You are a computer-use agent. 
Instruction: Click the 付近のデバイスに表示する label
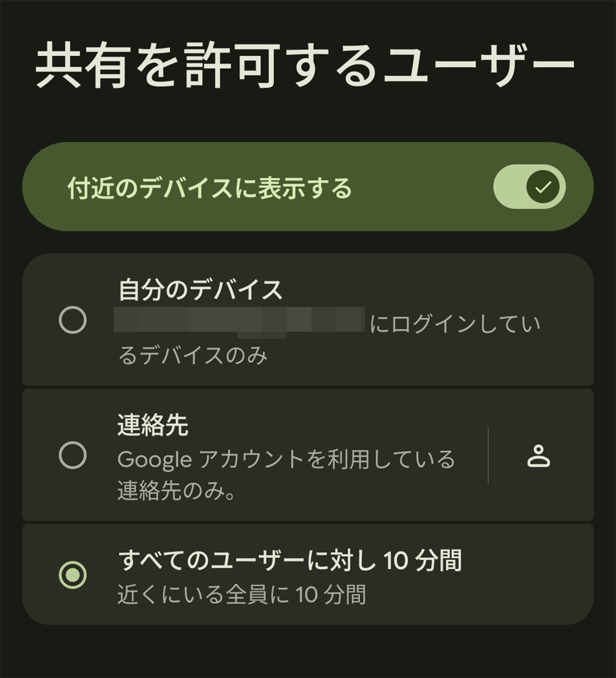click(209, 188)
